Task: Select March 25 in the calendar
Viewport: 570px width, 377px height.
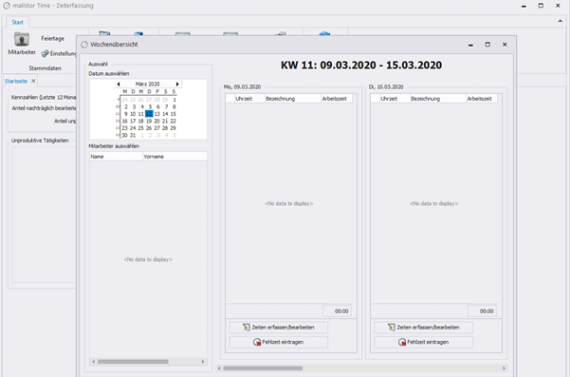Action: click(x=141, y=128)
